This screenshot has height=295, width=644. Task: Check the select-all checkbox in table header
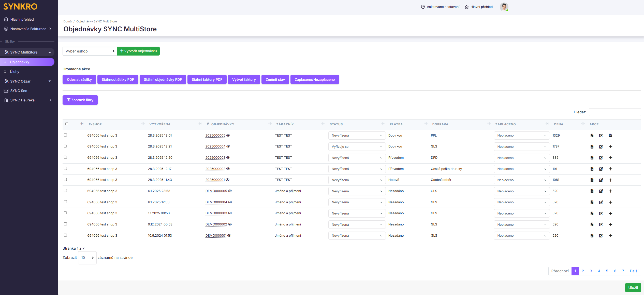[67, 124]
